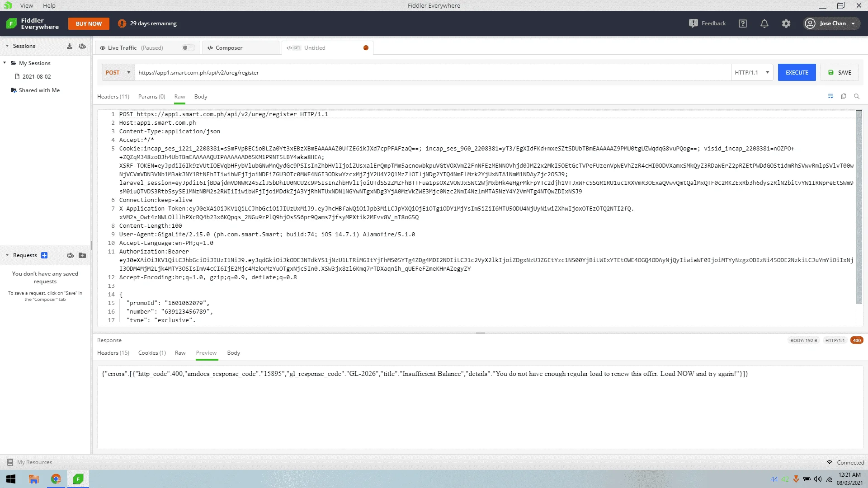Copy request raw content with copy icon
This screenshot has width=868, height=488.
(844, 96)
